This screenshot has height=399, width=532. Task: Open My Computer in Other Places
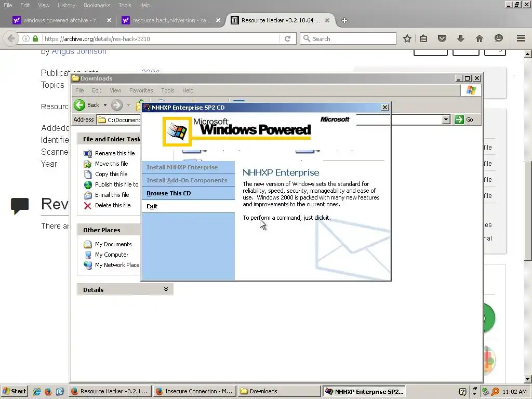click(x=112, y=255)
